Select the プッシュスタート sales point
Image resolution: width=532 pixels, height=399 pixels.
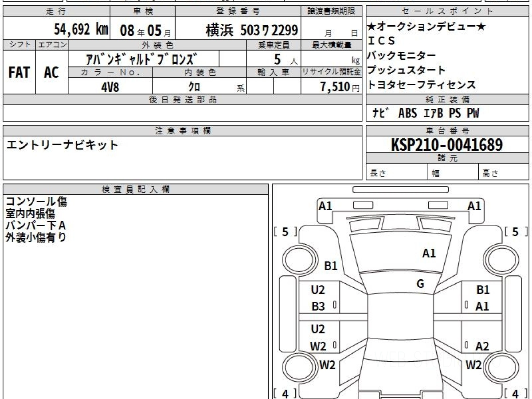point(407,70)
